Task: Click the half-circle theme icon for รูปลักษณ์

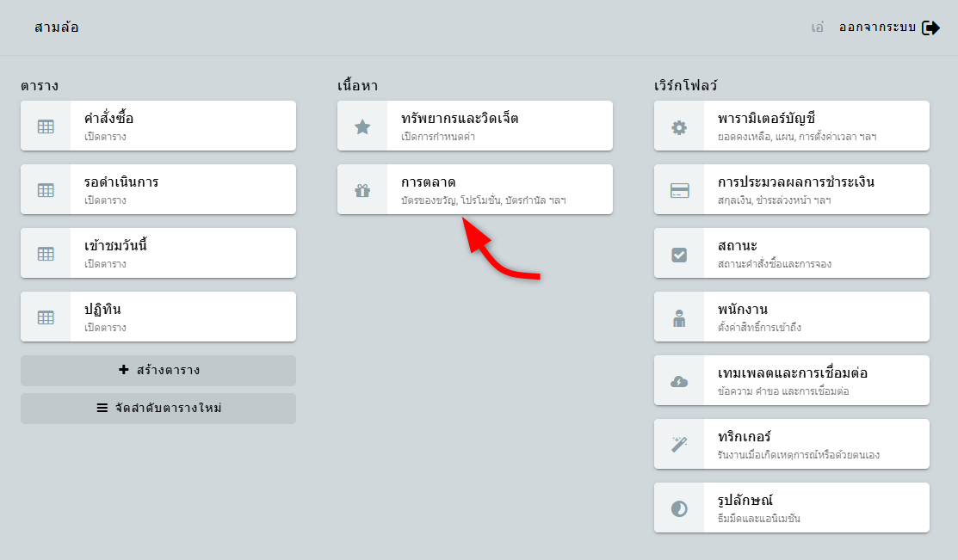Action: pos(679,508)
